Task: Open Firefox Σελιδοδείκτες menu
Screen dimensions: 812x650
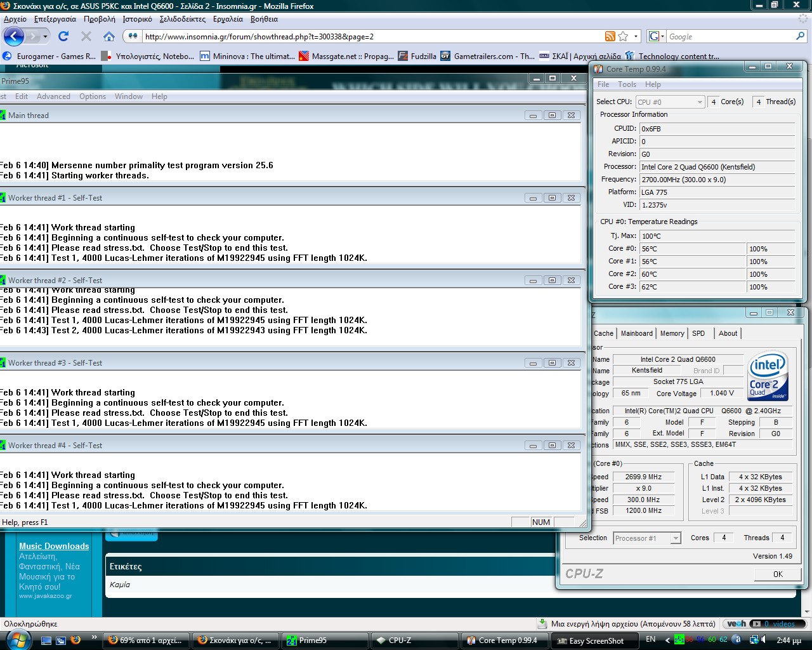Action: click(x=183, y=19)
